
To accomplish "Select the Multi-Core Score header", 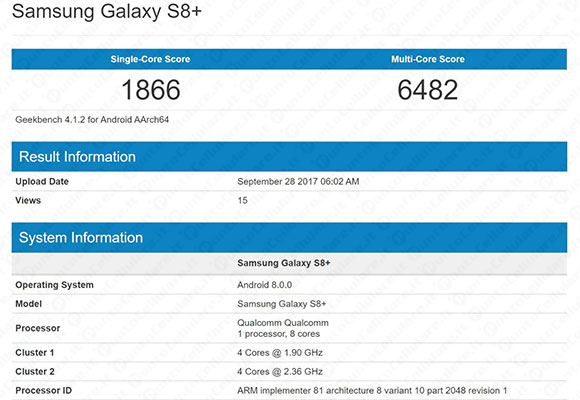I will 428,59.
